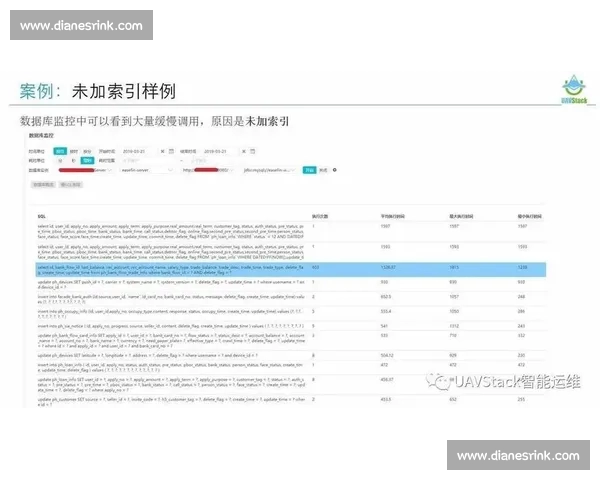Screen dimensions: 600x480
Task: Clear the end date field with its X icon
Action: (244, 152)
